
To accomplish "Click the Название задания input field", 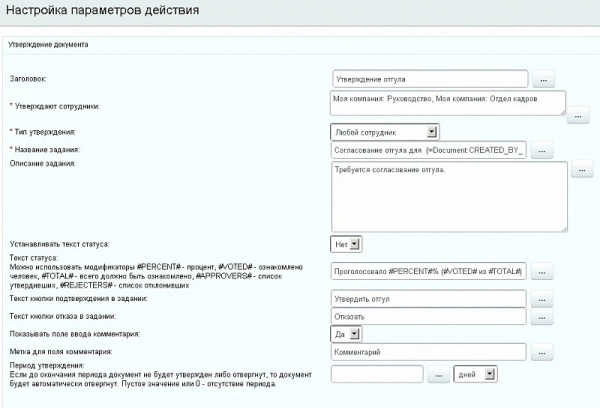I will [428, 151].
